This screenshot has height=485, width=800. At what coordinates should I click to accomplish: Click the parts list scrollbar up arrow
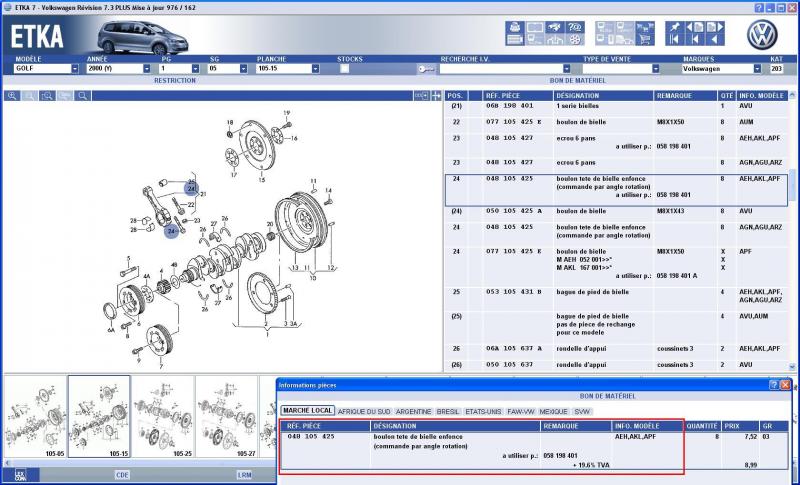pos(792,95)
